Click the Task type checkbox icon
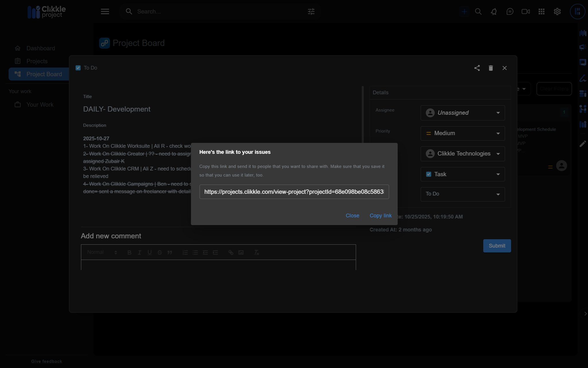This screenshot has width=588, height=368. [429, 174]
